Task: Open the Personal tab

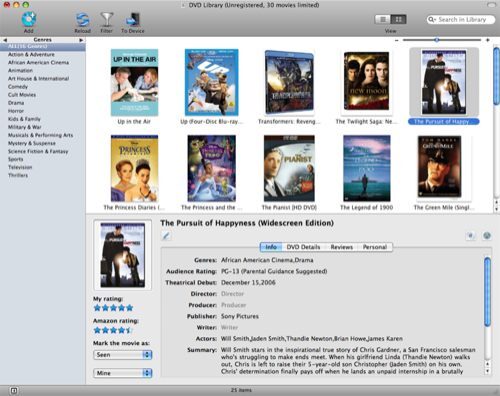Action: click(375, 247)
